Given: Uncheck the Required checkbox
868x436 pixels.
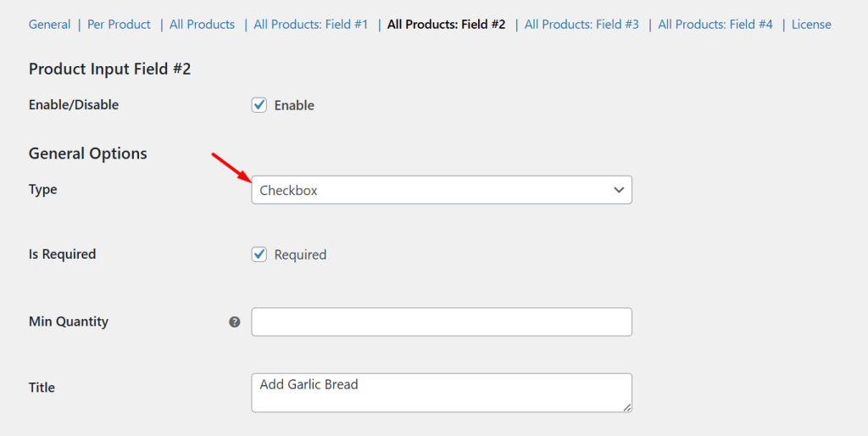Looking at the screenshot, I should coord(259,254).
